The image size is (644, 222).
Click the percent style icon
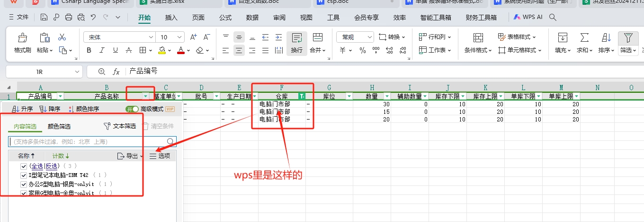363,50
